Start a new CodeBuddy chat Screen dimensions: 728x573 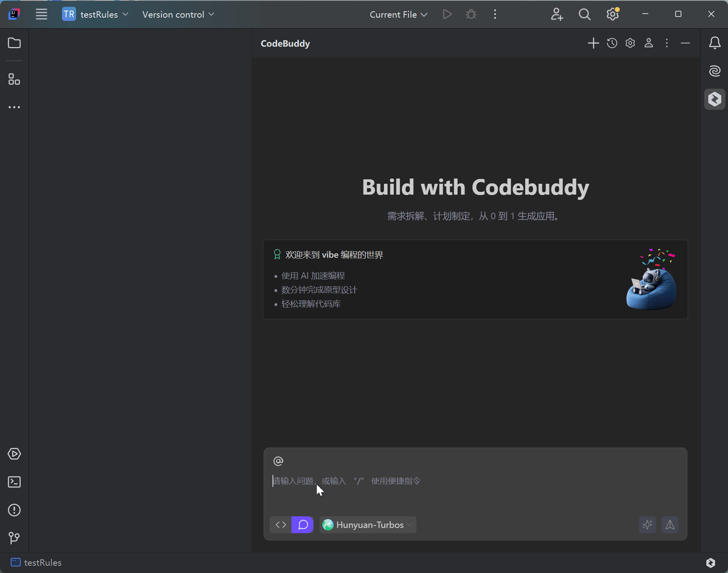[x=593, y=43]
